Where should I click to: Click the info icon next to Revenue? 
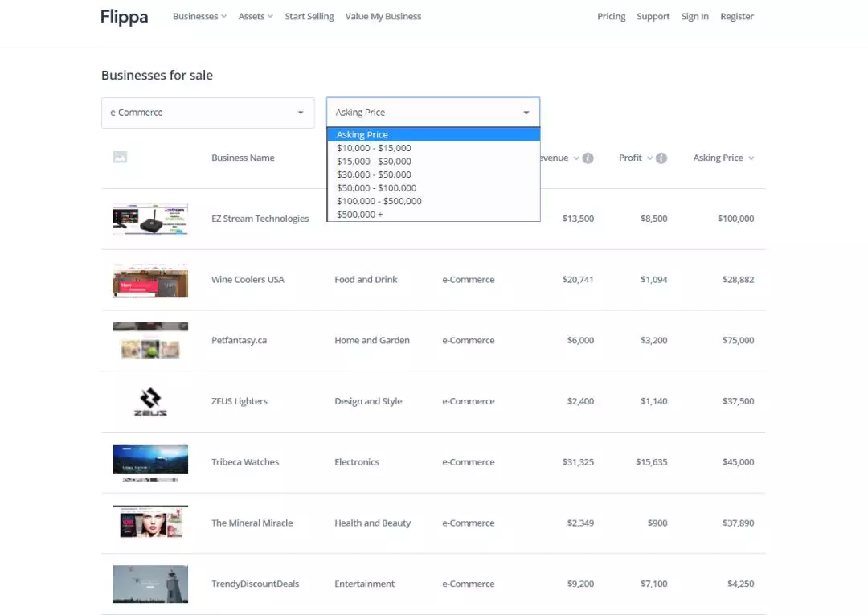pos(588,158)
